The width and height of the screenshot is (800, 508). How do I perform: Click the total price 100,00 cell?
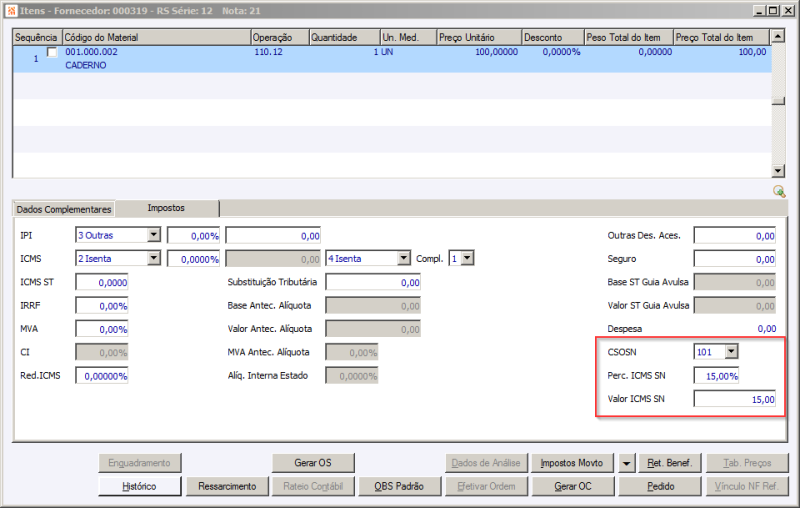point(753,52)
